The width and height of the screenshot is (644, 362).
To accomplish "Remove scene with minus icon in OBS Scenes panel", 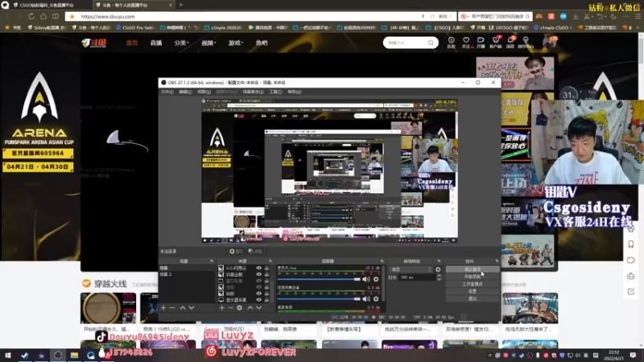I will [x=172, y=308].
